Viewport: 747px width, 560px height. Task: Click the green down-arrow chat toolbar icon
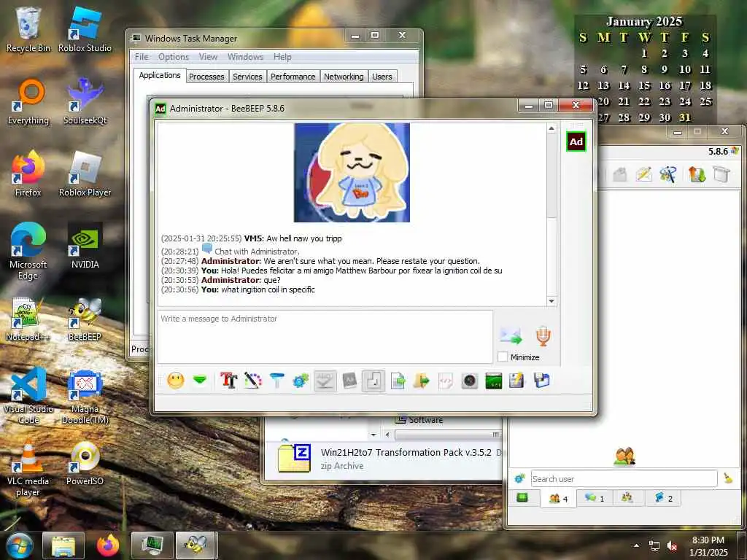point(200,380)
